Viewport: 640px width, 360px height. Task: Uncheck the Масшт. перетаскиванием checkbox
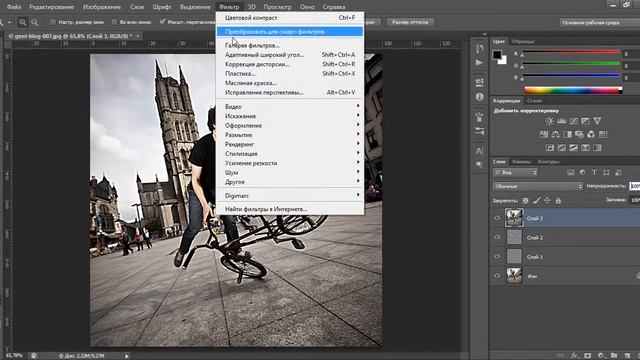[162, 22]
